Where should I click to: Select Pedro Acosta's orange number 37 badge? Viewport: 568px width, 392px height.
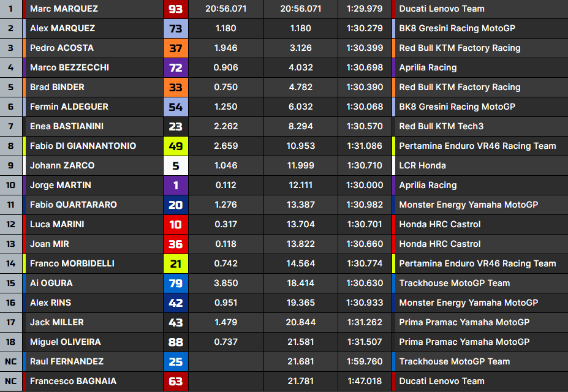click(176, 48)
